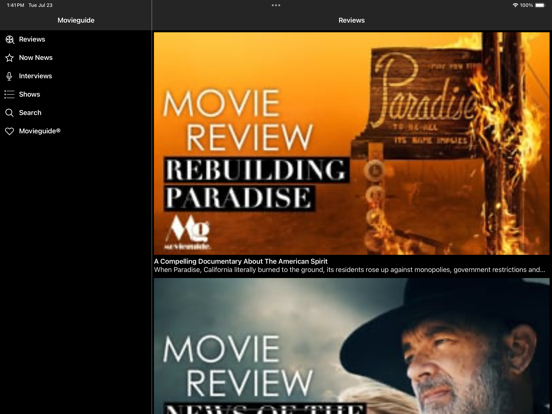Image resolution: width=552 pixels, height=414 pixels.
Task: Open the Reviews sidebar item
Action: 76,39
